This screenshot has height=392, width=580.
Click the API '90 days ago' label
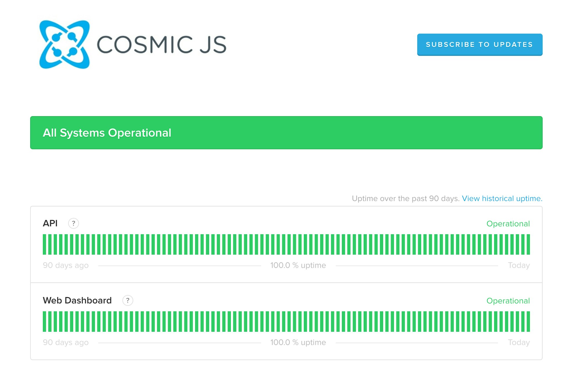click(66, 265)
